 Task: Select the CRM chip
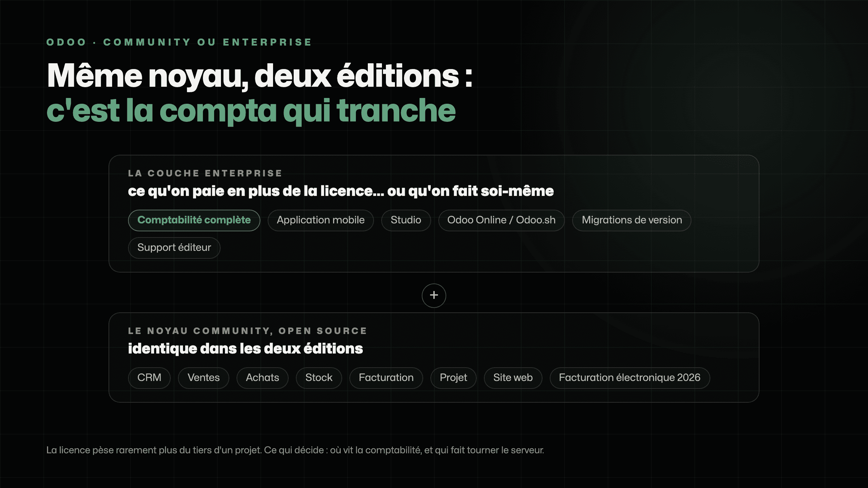coord(149,378)
